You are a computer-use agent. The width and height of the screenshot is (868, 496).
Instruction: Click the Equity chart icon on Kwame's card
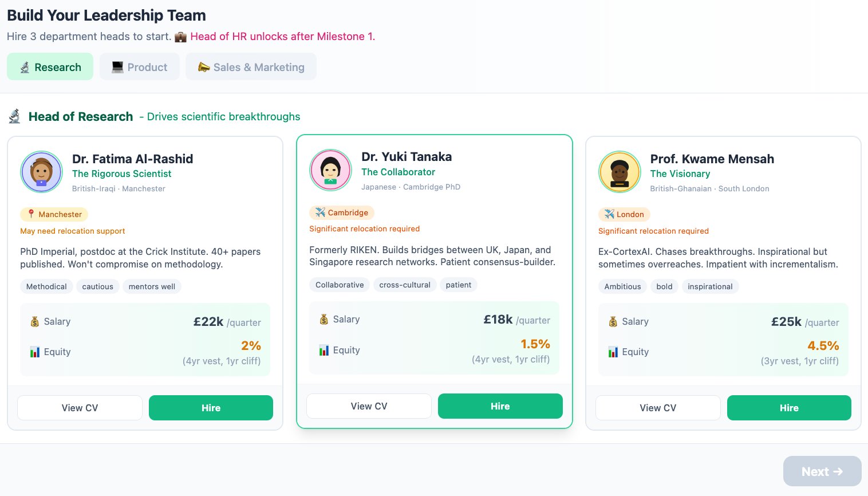pyautogui.click(x=613, y=352)
